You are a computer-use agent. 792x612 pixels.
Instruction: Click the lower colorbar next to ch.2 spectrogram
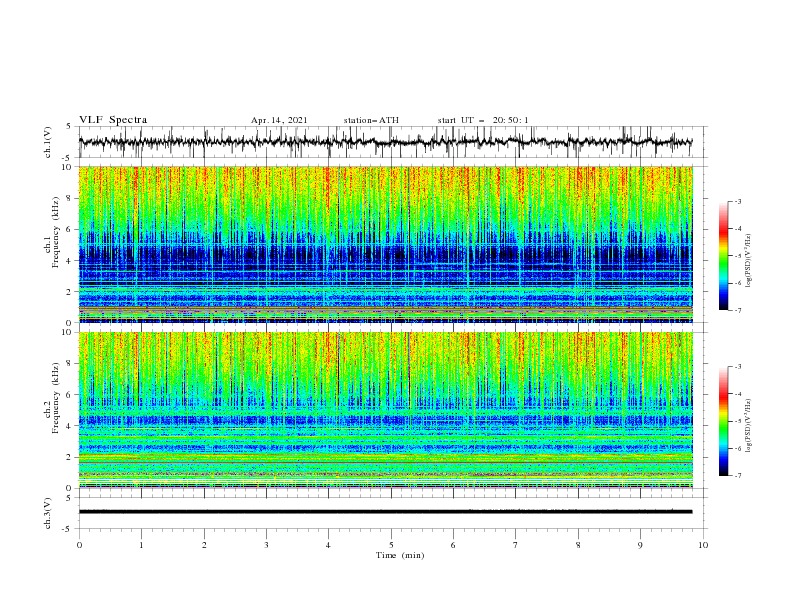(723, 421)
